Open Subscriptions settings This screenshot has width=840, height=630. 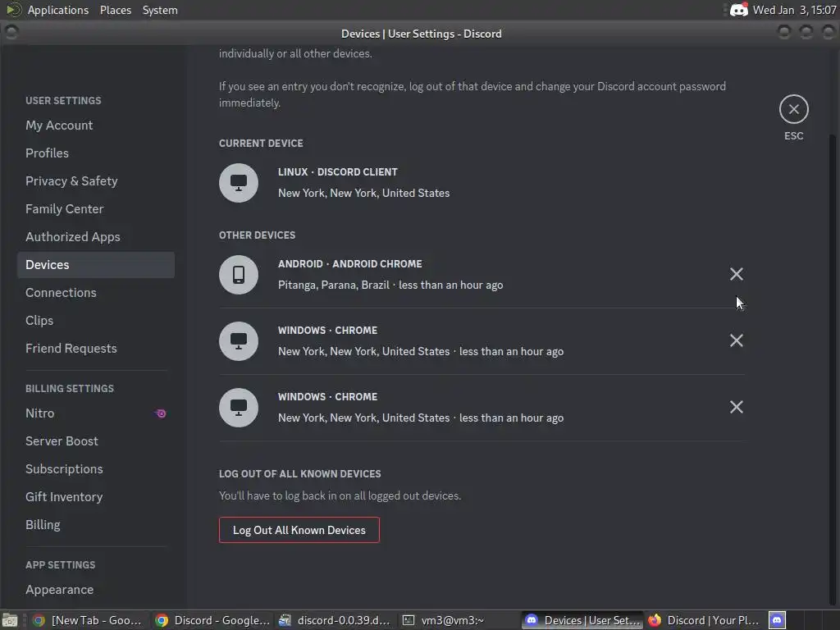[x=96, y=468]
